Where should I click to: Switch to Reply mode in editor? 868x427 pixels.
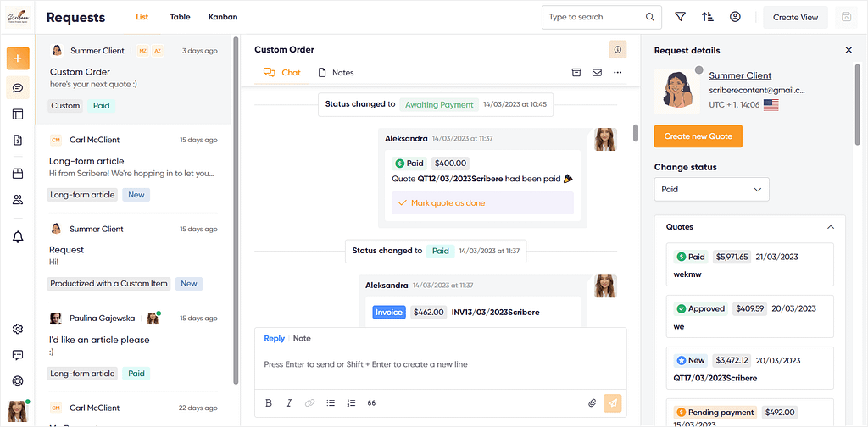(274, 339)
